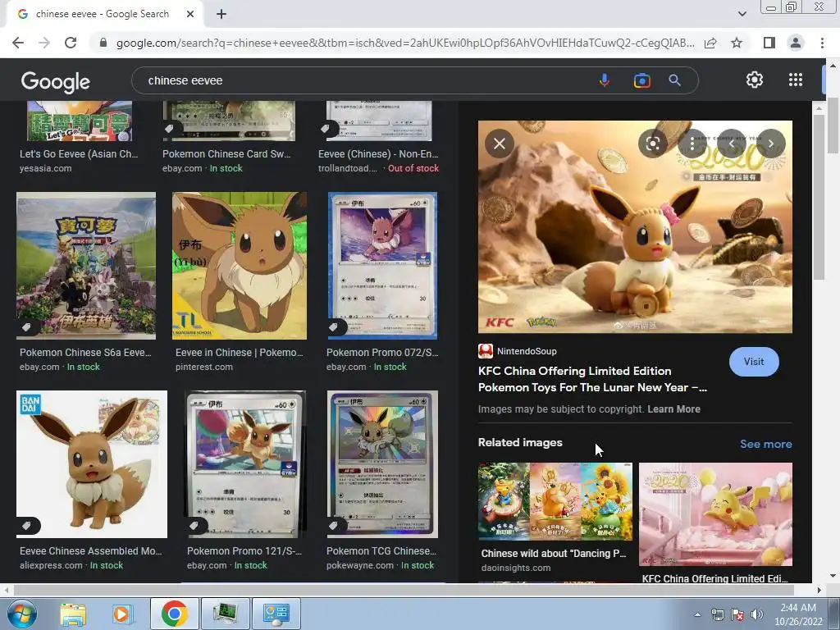Open NintendoSoup source link

[518, 351]
